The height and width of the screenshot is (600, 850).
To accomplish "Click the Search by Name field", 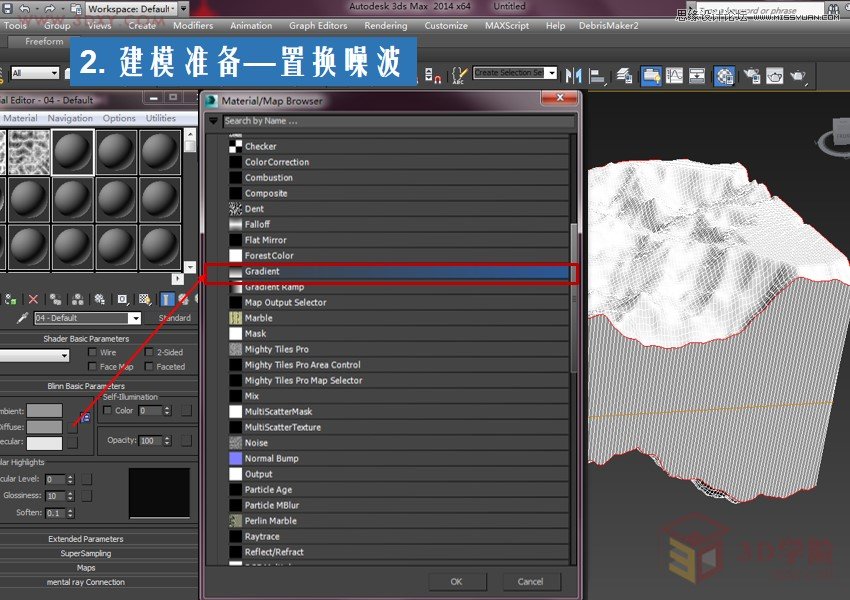I will tap(398, 121).
